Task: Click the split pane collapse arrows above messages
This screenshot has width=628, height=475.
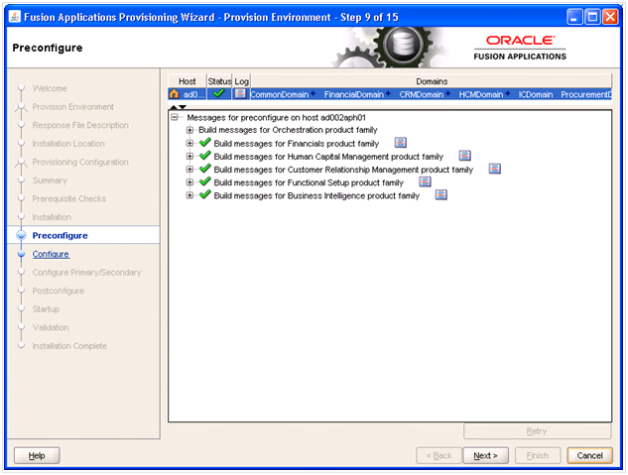Action: pyautogui.click(x=178, y=107)
